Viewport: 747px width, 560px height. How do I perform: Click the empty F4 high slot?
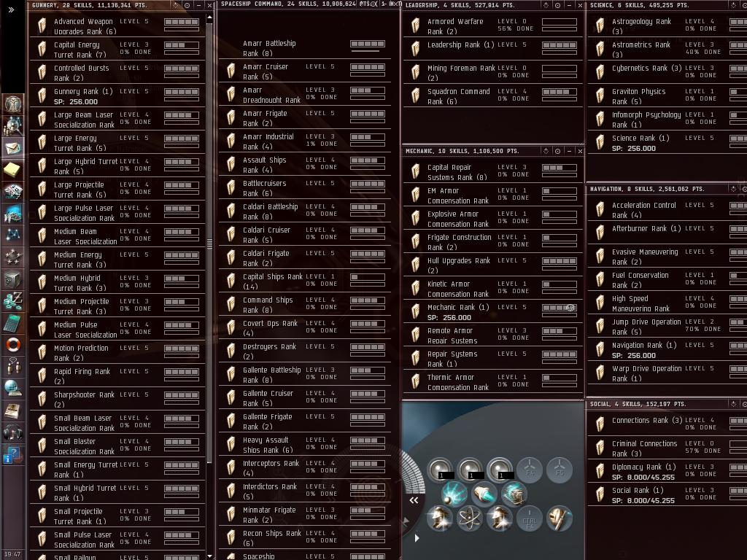pos(530,470)
